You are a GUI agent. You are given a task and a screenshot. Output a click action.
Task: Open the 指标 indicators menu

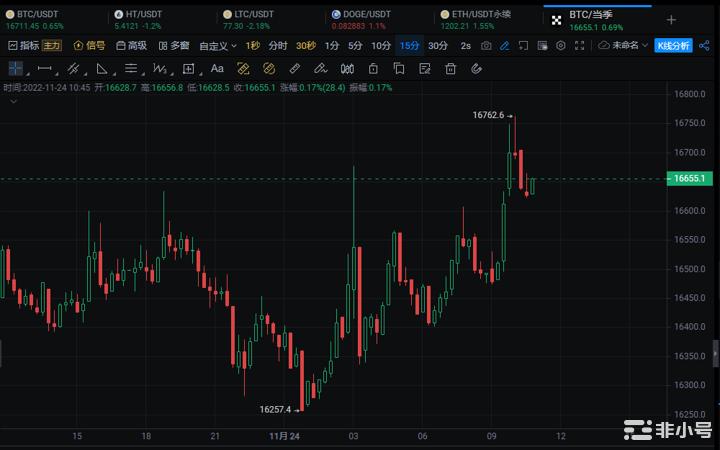click(24, 46)
